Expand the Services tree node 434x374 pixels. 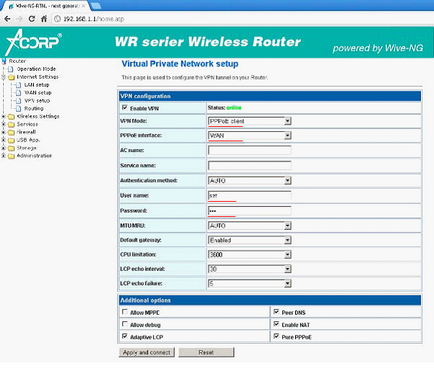tap(3, 124)
